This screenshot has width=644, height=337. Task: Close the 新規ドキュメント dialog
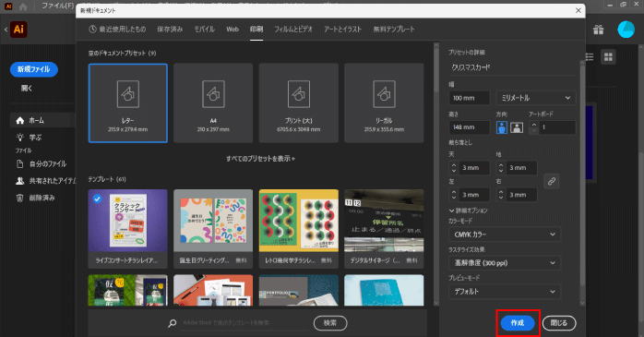(x=578, y=11)
